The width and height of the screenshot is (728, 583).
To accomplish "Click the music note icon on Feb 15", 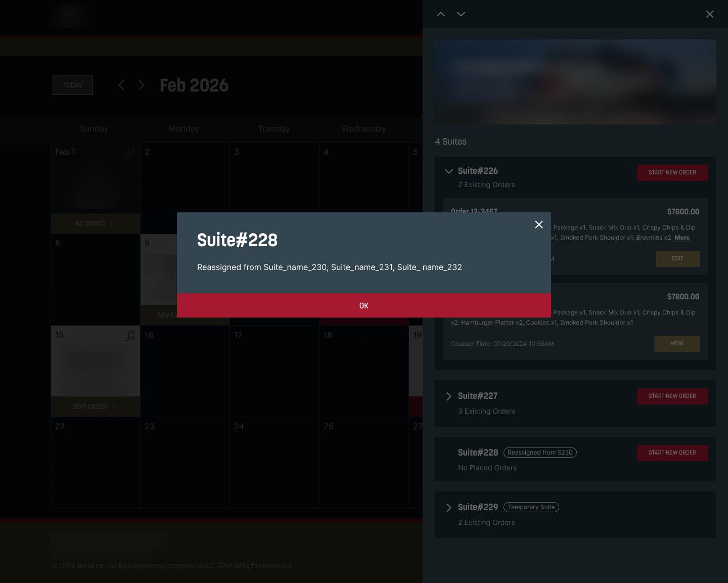I will 129,336.
